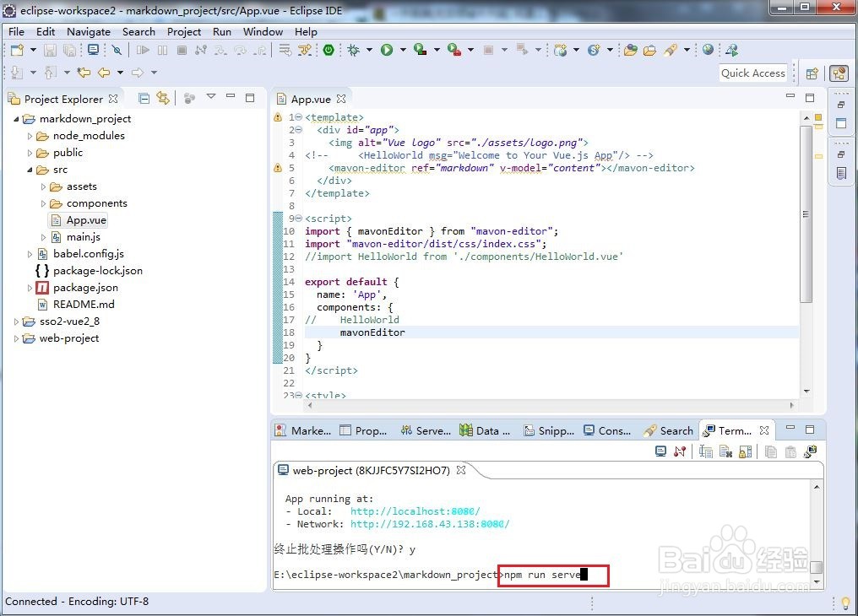Open the http://localhost:8080/ link

[x=415, y=511]
